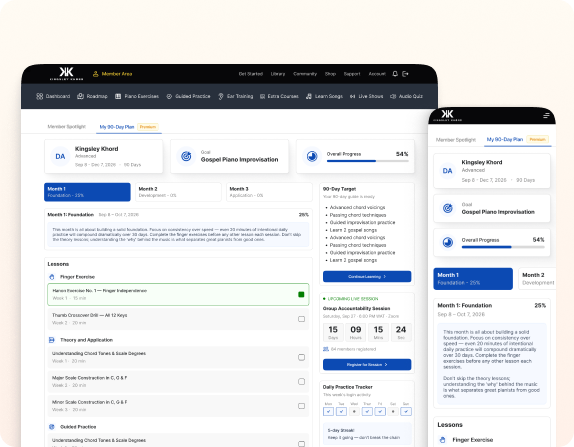This screenshot has width=574, height=447.
Task: Check Minor Scale Construction lesson checkbox
Action: (301, 406)
